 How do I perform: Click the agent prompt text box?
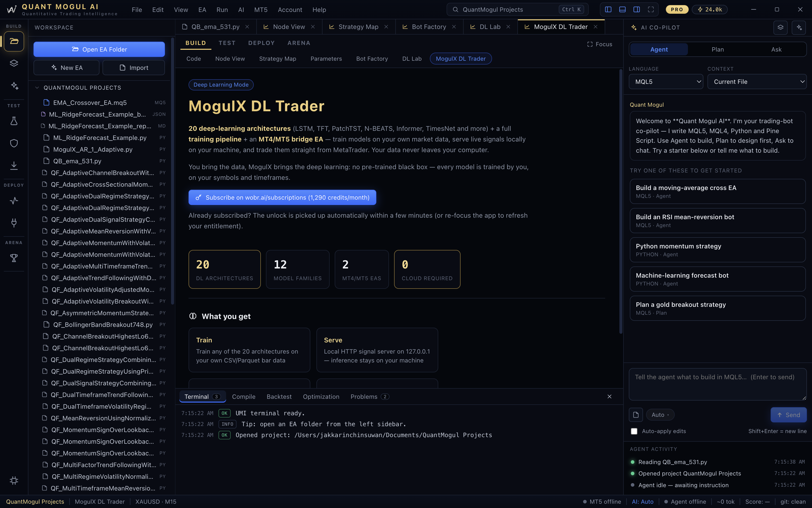pos(717,384)
